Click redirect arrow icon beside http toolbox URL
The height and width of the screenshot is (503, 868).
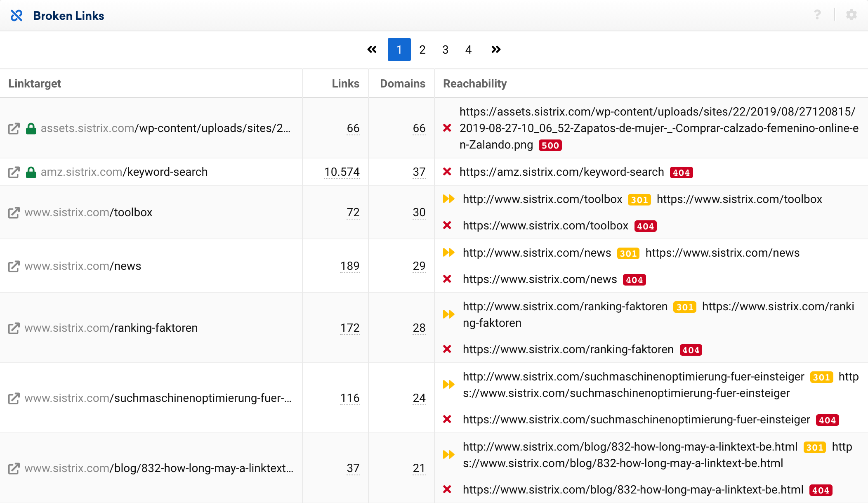pos(449,199)
